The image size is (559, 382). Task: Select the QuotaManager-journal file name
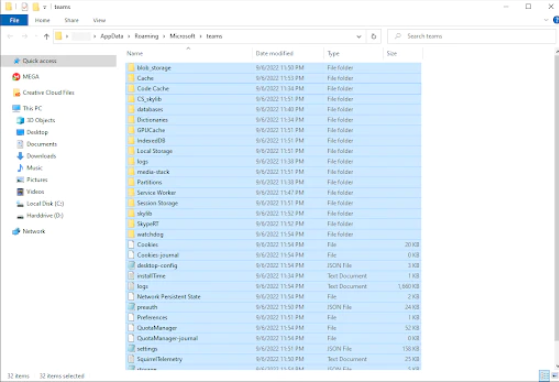[x=167, y=338]
